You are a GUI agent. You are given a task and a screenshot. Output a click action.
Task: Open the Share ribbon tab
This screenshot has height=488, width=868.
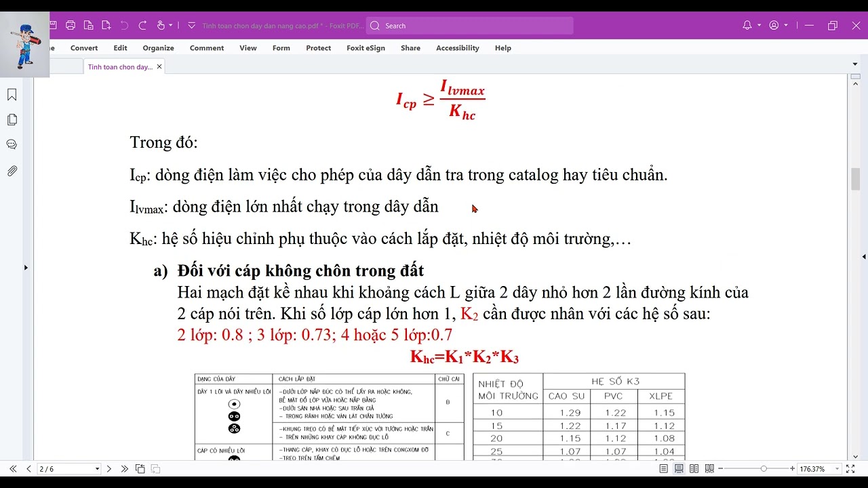pyautogui.click(x=410, y=48)
